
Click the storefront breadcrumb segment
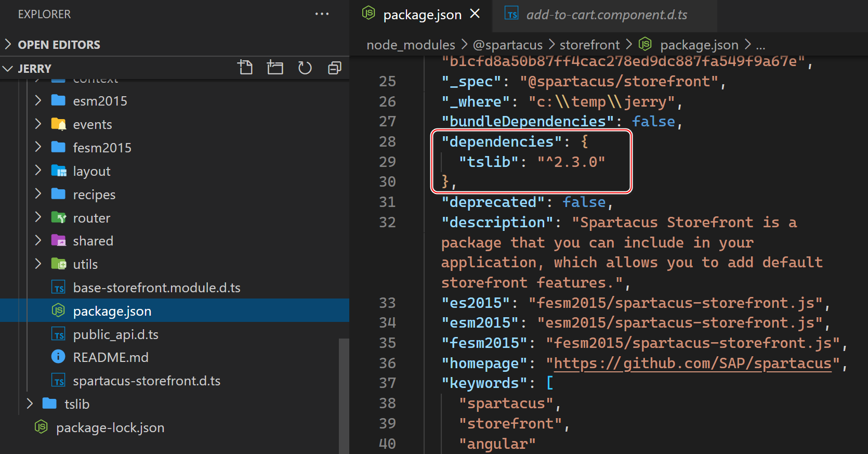[x=589, y=45]
